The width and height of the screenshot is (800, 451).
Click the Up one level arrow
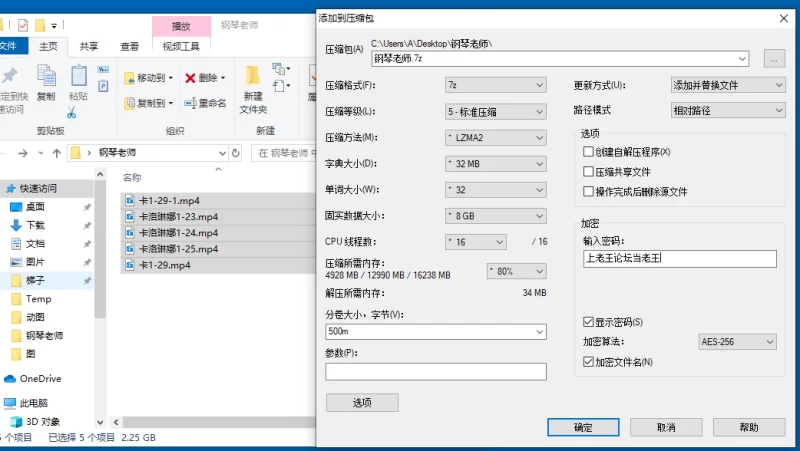coord(57,153)
